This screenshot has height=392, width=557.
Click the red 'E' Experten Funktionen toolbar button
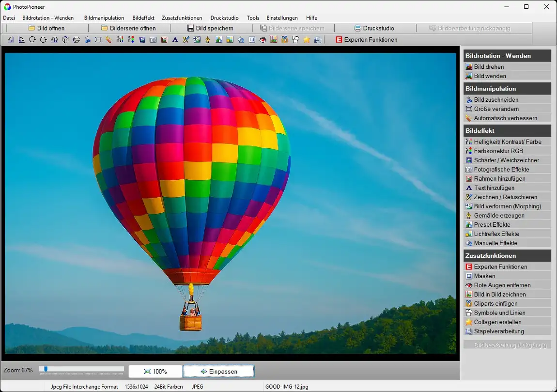[366, 40]
